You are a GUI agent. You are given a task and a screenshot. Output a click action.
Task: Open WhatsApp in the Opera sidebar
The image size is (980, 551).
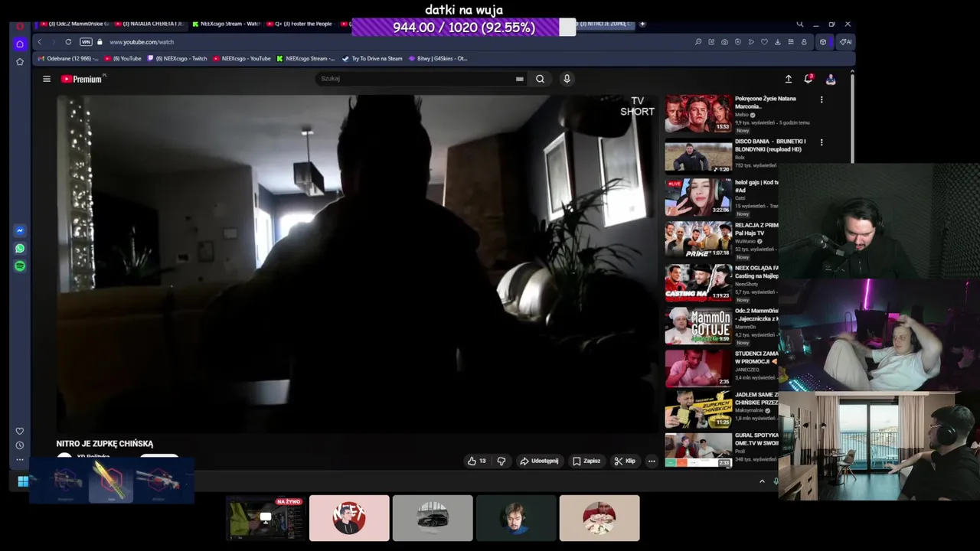[20, 248]
